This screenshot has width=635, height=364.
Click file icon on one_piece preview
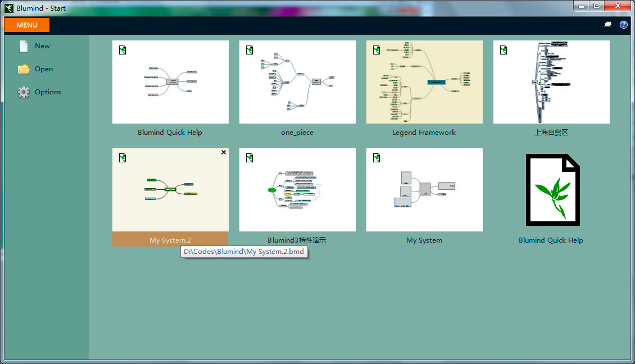tap(250, 50)
